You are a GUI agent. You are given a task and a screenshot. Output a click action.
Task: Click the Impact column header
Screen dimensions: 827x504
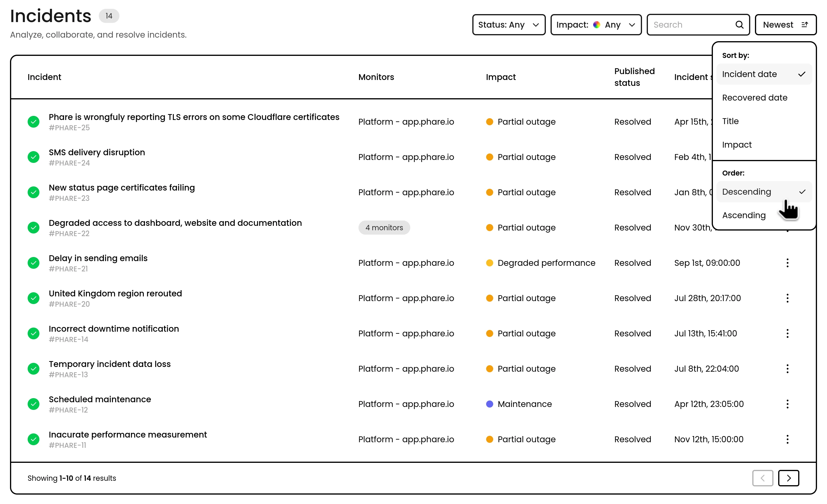(501, 77)
